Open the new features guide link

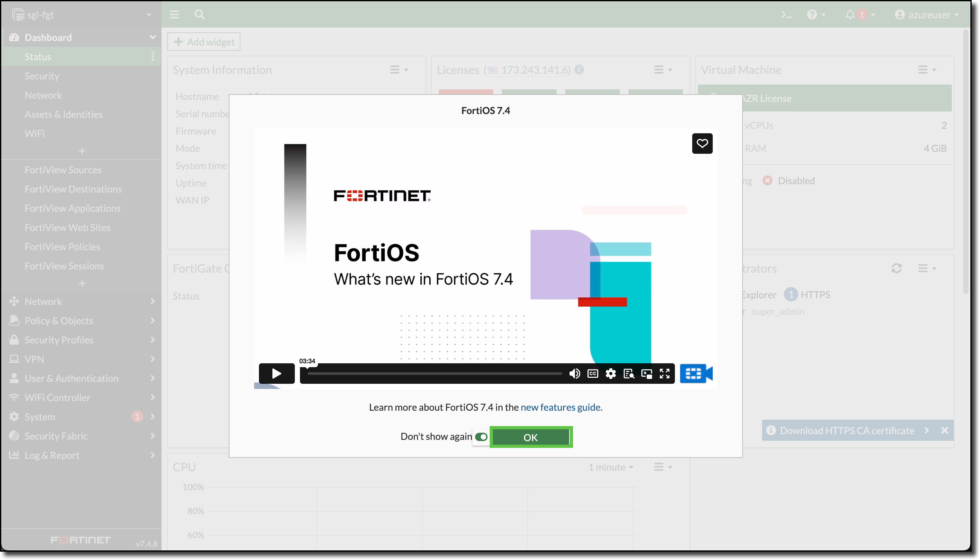click(561, 407)
